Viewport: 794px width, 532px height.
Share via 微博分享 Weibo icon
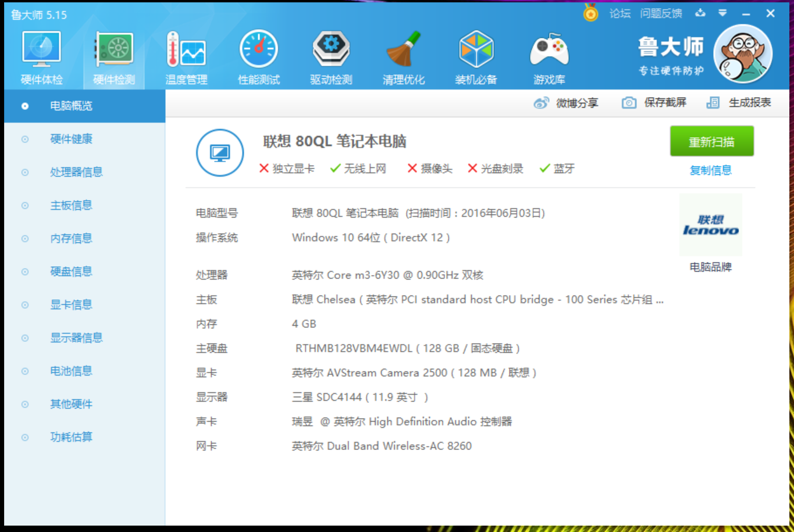click(x=542, y=103)
